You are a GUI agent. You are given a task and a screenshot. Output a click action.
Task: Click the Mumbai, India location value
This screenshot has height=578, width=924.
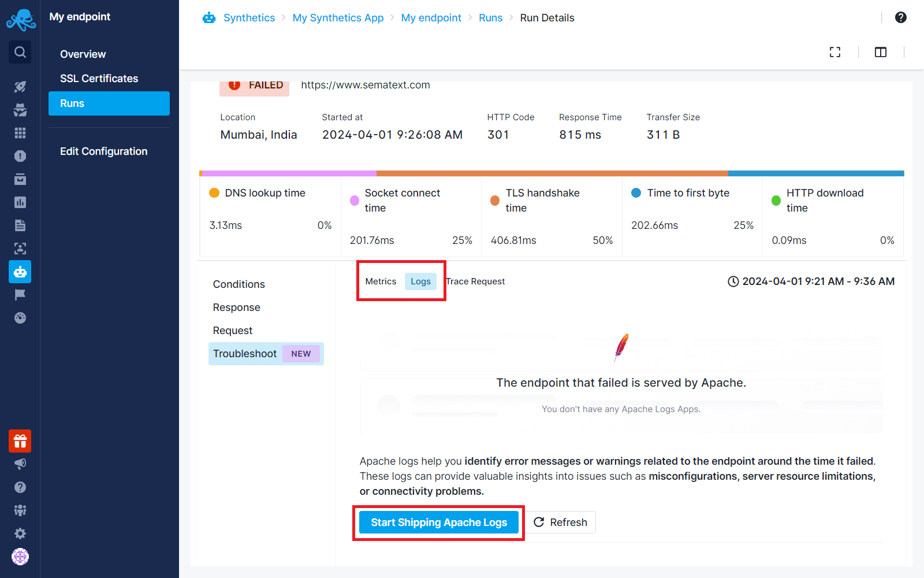(x=259, y=135)
